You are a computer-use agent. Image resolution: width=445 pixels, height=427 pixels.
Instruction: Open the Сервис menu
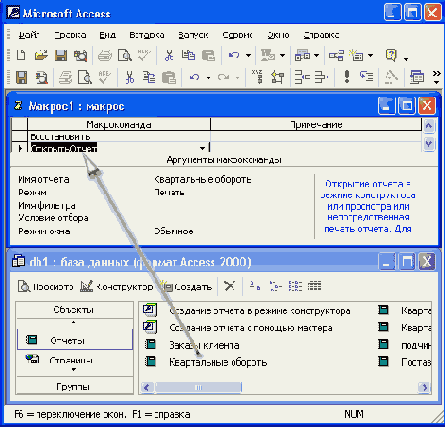click(237, 35)
